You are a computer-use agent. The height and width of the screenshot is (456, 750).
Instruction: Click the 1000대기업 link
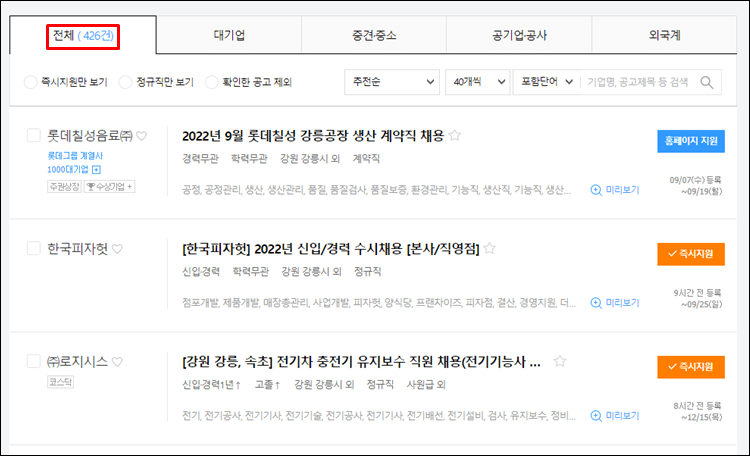(67, 169)
